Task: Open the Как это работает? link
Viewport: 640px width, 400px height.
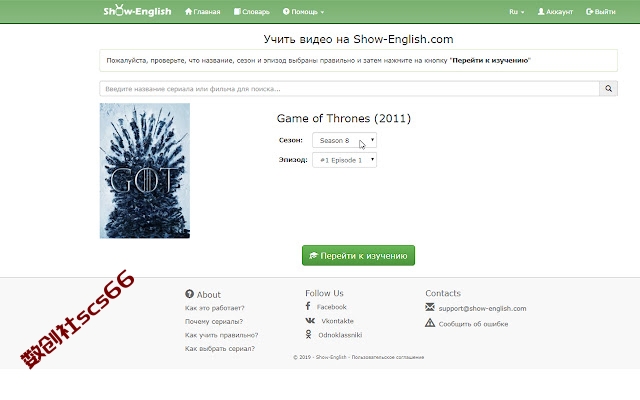Action: [x=215, y=308]
